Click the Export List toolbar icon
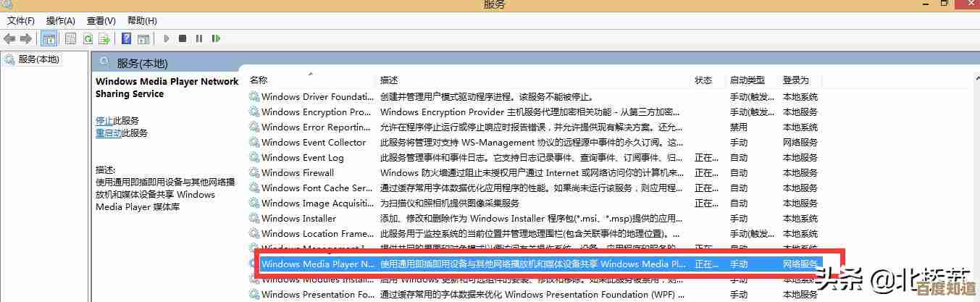 click(x=105, y=38)
